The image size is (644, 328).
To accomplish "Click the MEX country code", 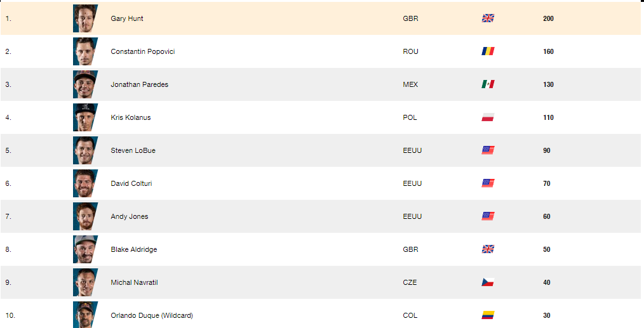I will click(410, 84).
